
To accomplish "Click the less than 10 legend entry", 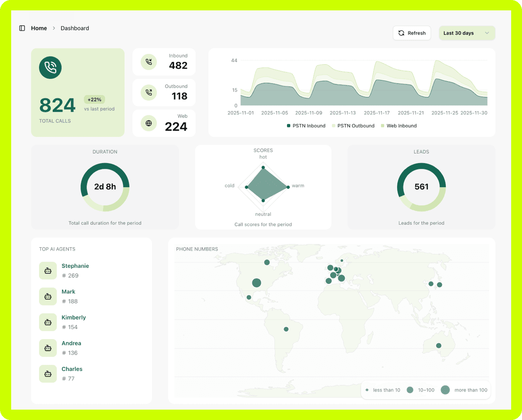I will click(382, 390).
